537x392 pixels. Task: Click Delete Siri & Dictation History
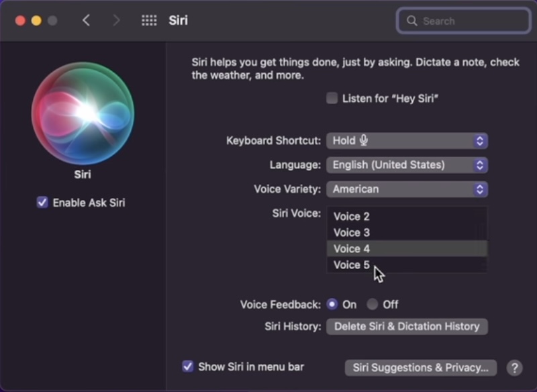[407, 327]
